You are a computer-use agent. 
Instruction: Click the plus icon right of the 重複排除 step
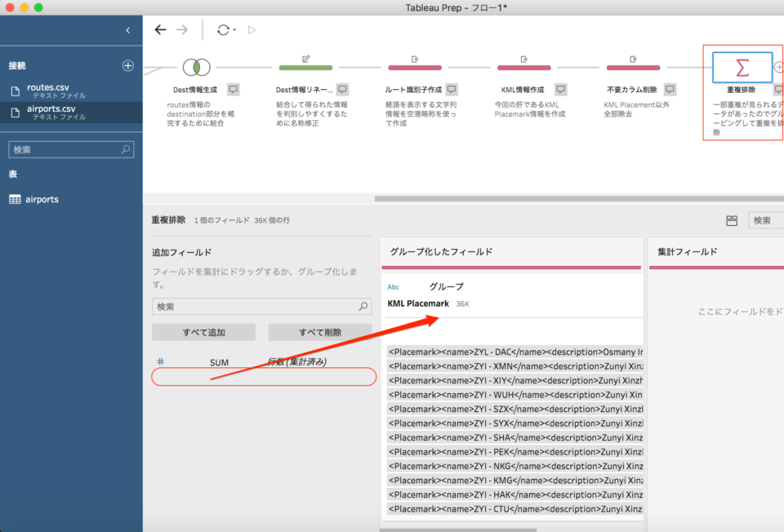(x=778, y=67)
